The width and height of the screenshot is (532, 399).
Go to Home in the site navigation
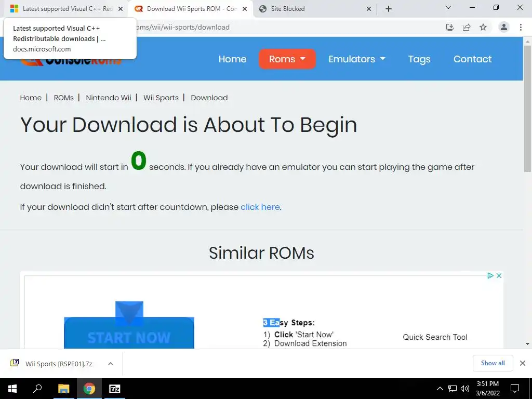coord(232,59)
